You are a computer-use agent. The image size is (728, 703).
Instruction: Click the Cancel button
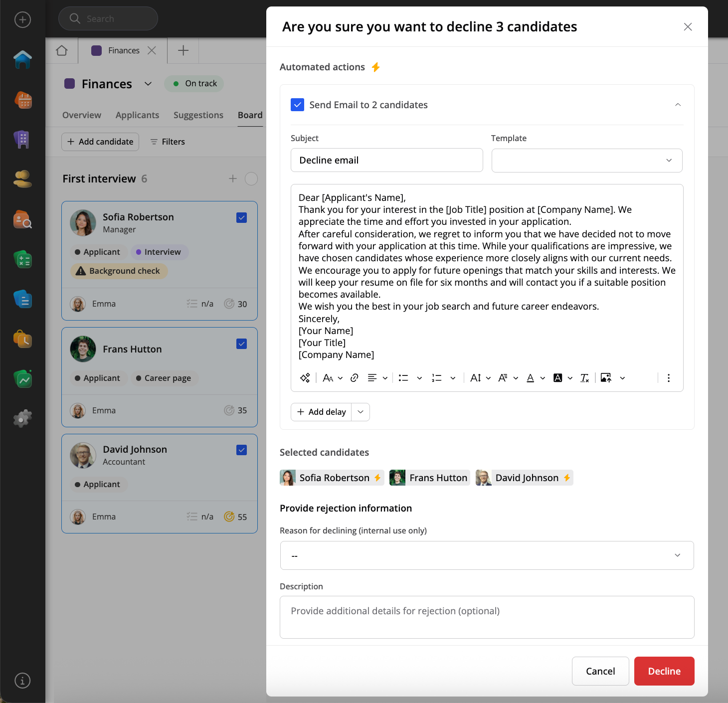[x=600, y=671]
